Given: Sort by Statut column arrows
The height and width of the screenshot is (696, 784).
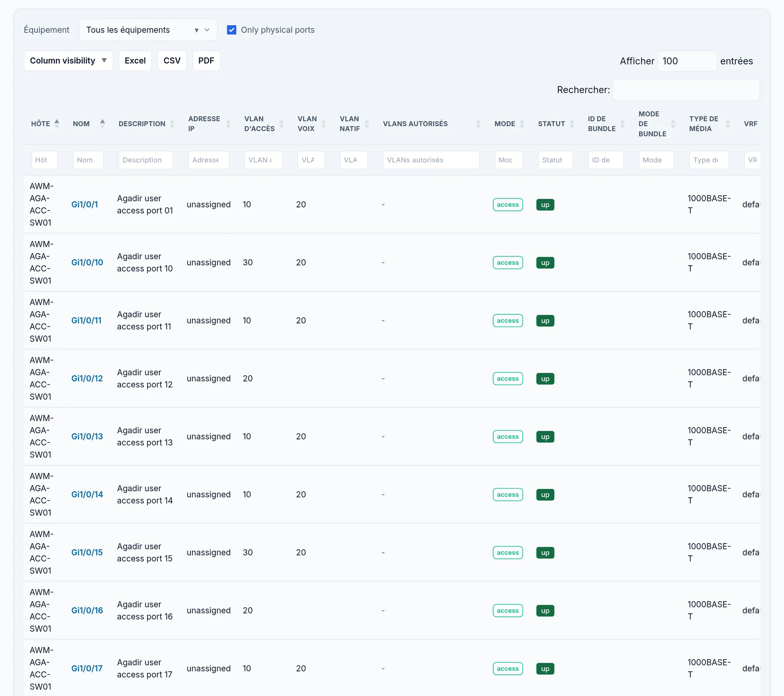Looking at the screenshot, I should (572, 124).
